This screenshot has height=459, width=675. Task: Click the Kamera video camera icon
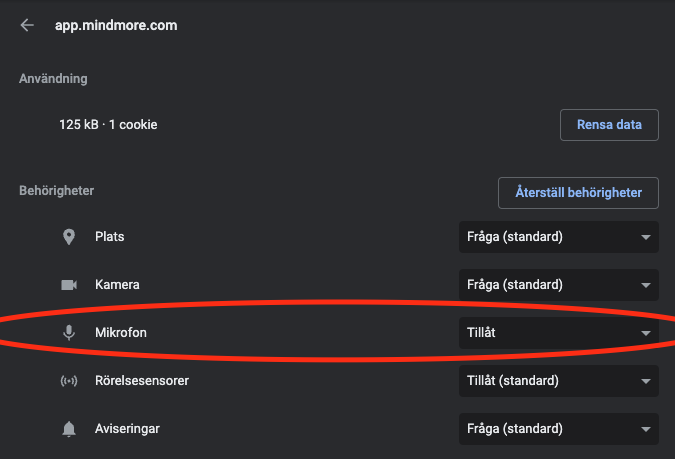point(69,285)
